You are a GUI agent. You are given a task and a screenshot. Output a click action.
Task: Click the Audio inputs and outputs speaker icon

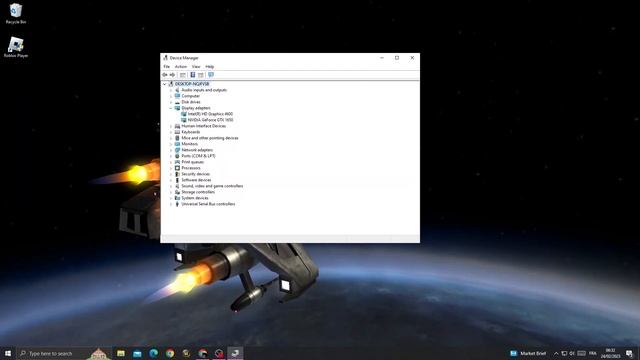tap(177, 90)
